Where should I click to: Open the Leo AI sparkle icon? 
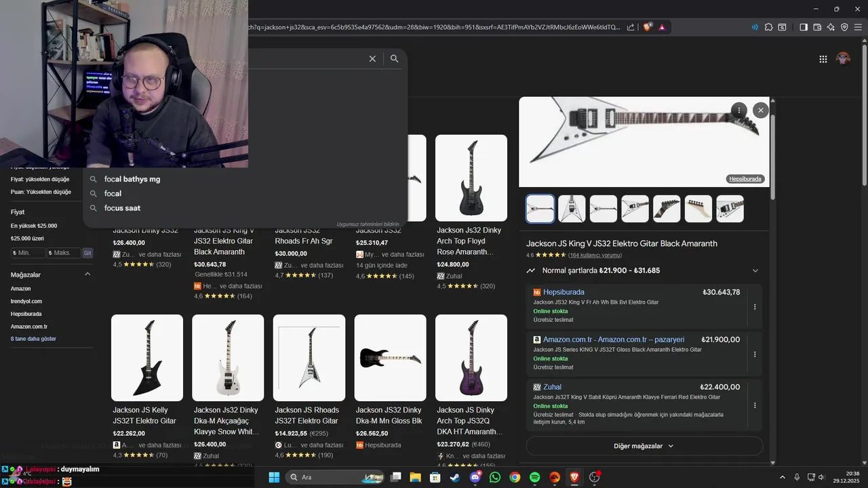click(831, 27)
